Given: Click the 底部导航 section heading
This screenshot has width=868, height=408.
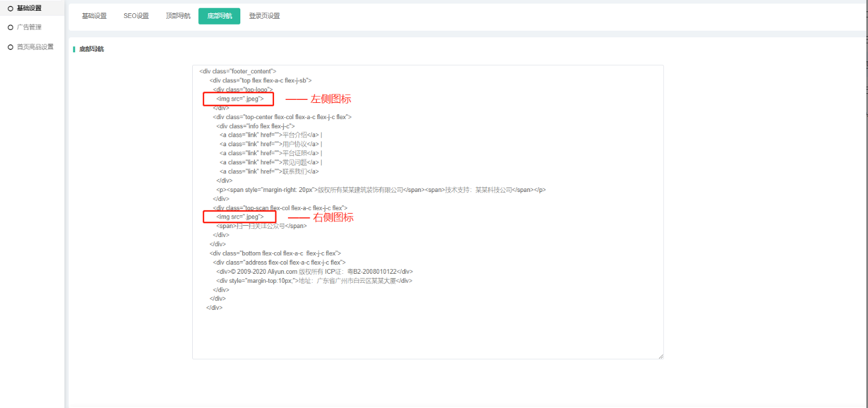Looking at the screenshot, I should (92, 49).
